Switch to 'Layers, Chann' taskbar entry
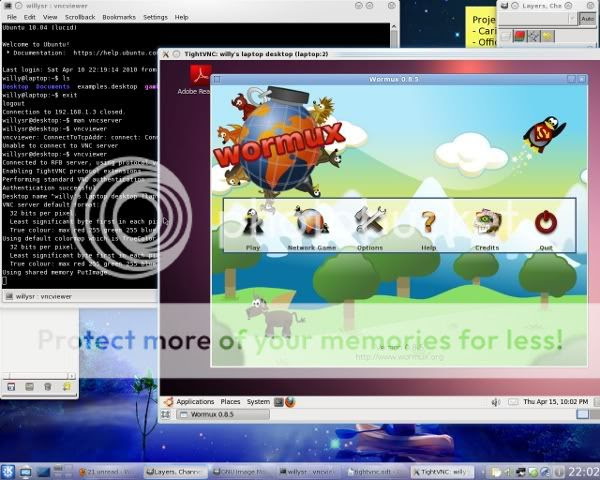Screen dimensions: 600x480 pyautogui.click(x=176, y=472)
